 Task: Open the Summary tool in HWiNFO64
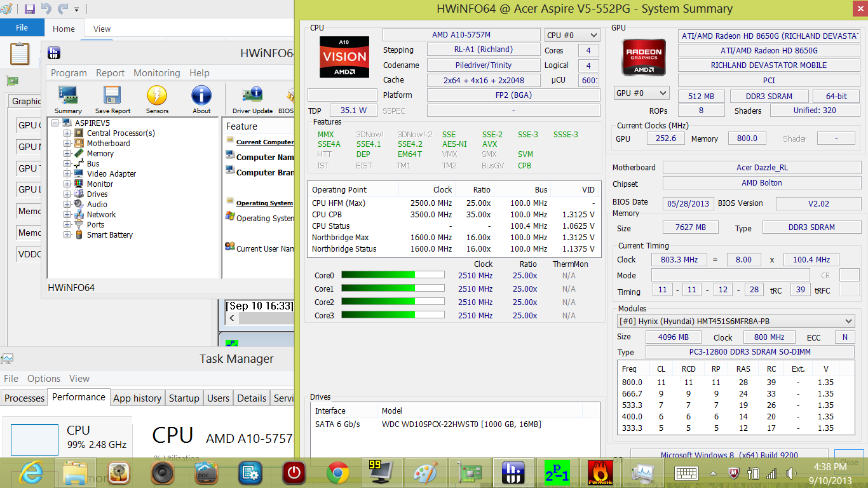click(x=68, y=100)
